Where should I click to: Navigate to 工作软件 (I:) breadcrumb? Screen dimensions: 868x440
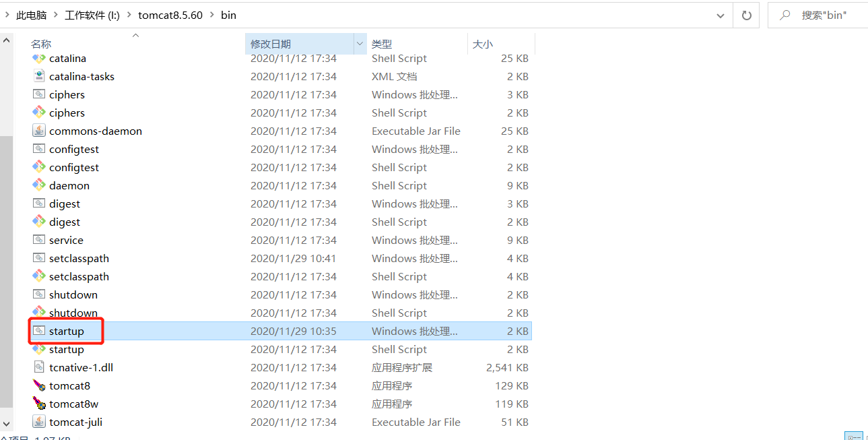pos(92,15)
